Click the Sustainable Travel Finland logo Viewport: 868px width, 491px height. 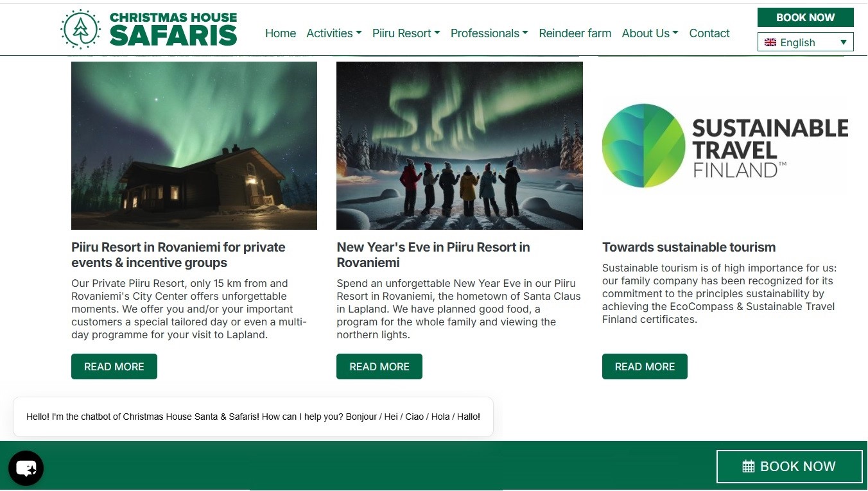point(725,146)
